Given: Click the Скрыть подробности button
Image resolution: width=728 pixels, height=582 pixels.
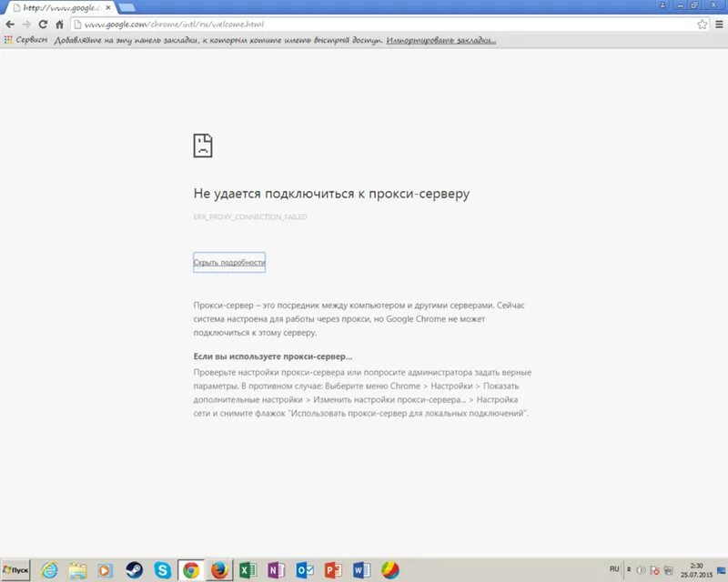Looking at the screenshot, I should [x=229, y=262].
